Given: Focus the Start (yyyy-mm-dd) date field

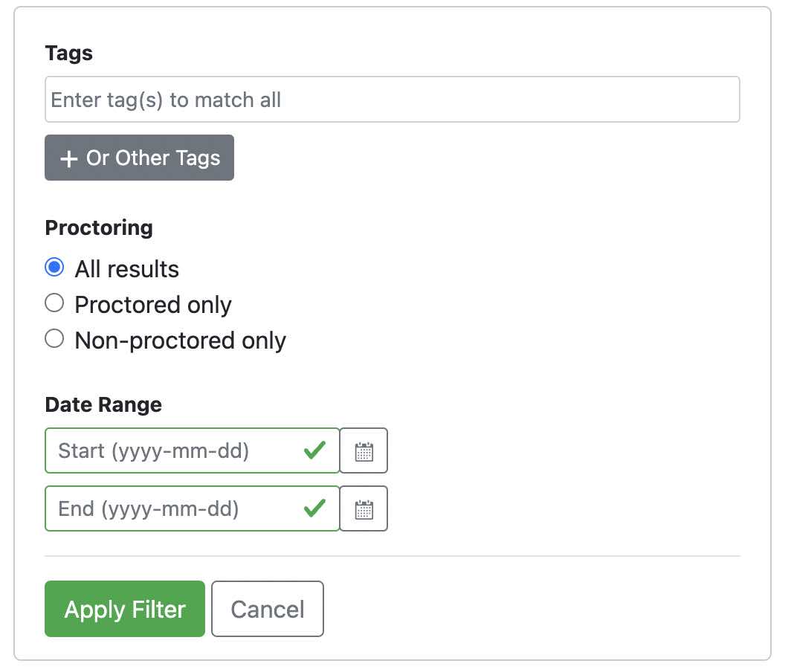Looking at the screenshot, I should click(193, 450).
